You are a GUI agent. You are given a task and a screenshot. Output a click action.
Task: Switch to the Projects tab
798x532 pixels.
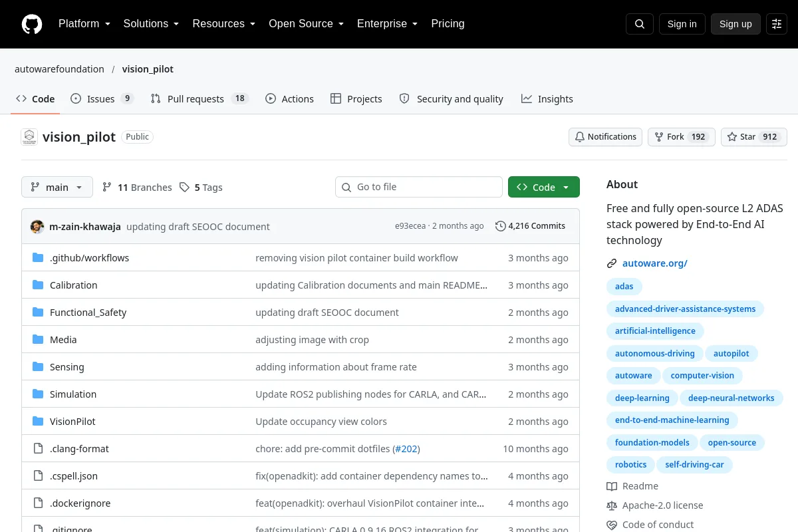click(x=356, y=99)
